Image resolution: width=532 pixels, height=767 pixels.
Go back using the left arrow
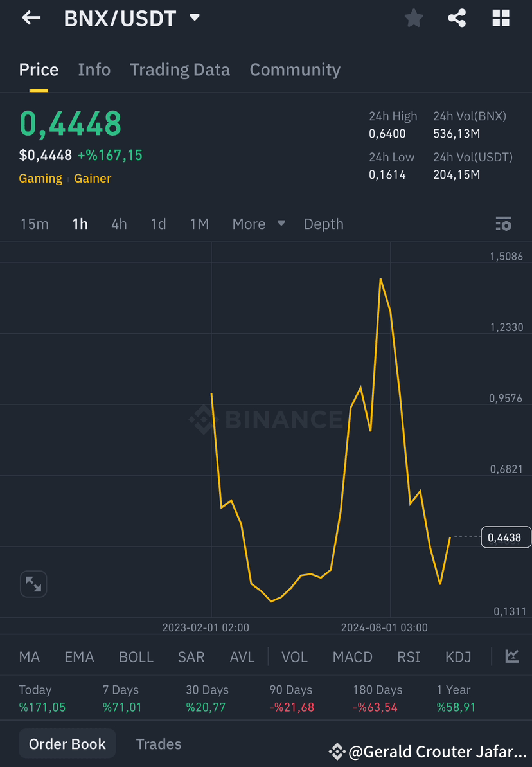coord(31,18)
